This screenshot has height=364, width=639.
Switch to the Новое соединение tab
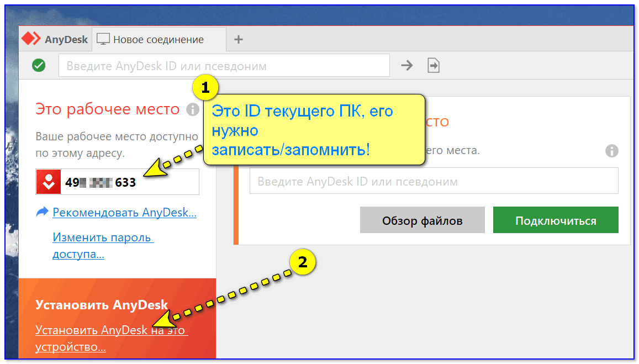point(159,40)
